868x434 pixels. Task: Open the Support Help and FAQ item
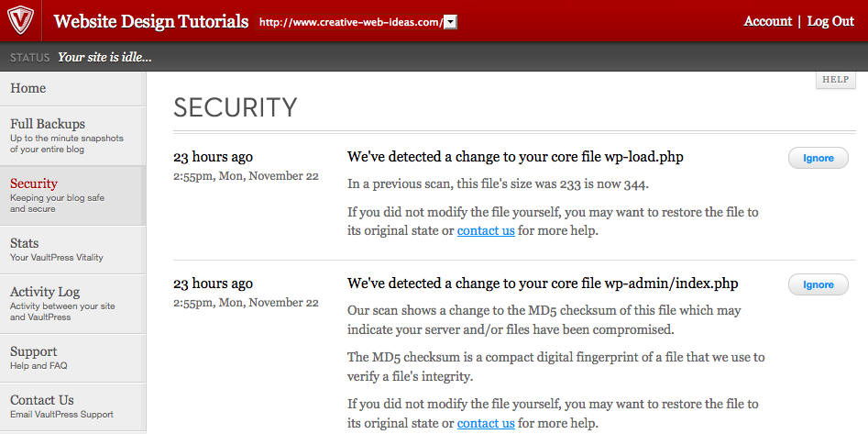(x=34, y=351)
